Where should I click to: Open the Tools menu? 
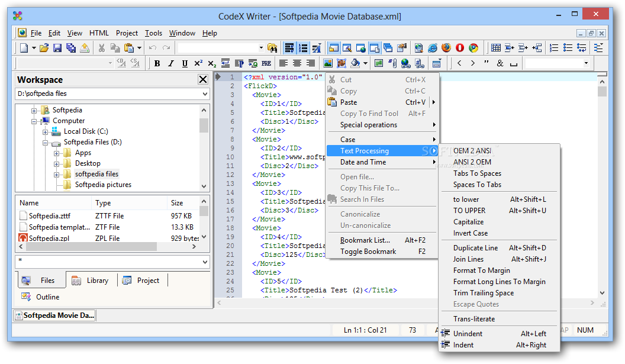(153, 33)
